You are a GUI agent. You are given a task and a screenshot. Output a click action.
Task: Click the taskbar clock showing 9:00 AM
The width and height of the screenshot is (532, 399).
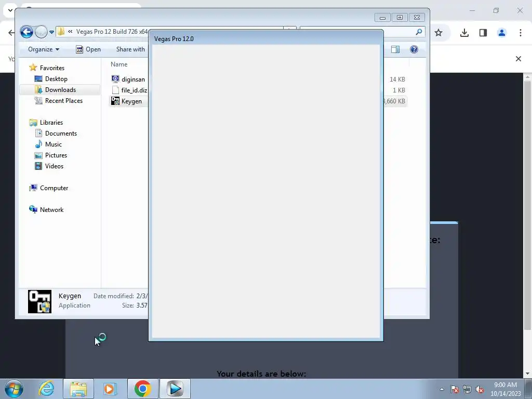point(506,389)
